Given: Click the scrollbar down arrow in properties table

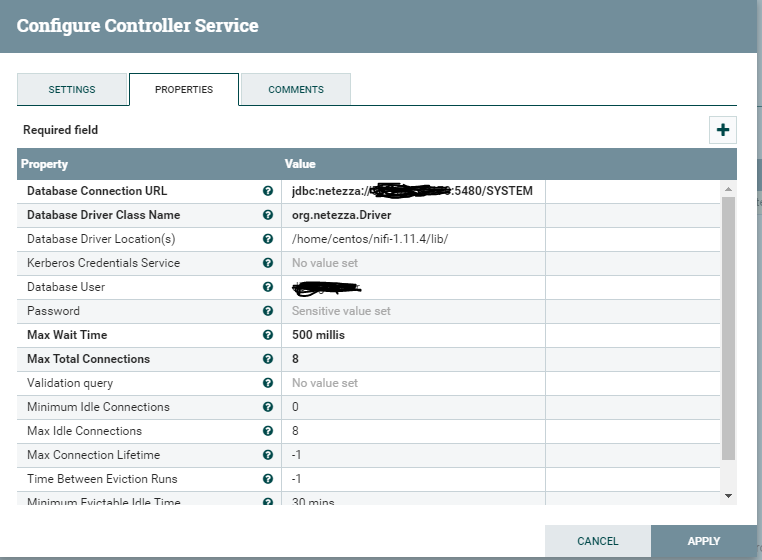Looking at the screenshot, I should click(x=728, y=496).
